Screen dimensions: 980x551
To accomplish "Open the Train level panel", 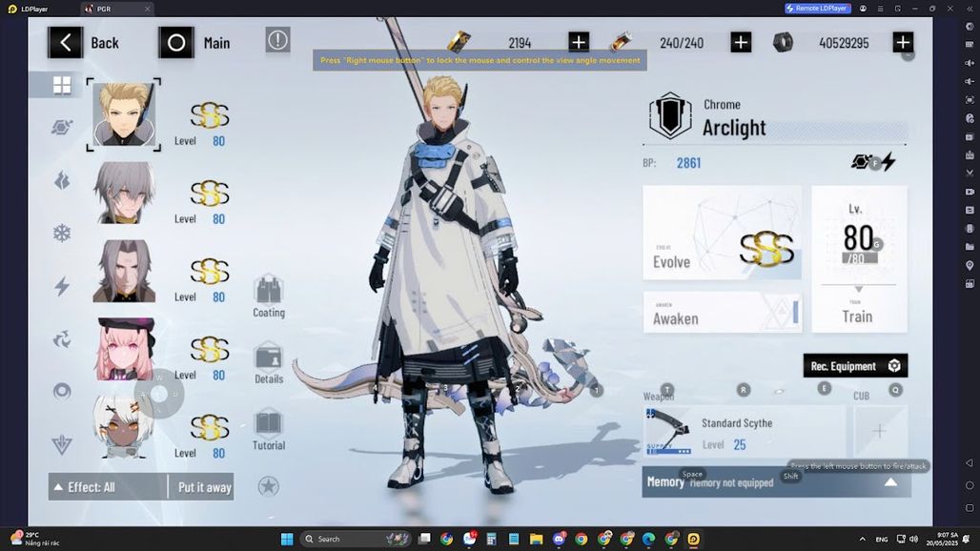I will [859, 258].
